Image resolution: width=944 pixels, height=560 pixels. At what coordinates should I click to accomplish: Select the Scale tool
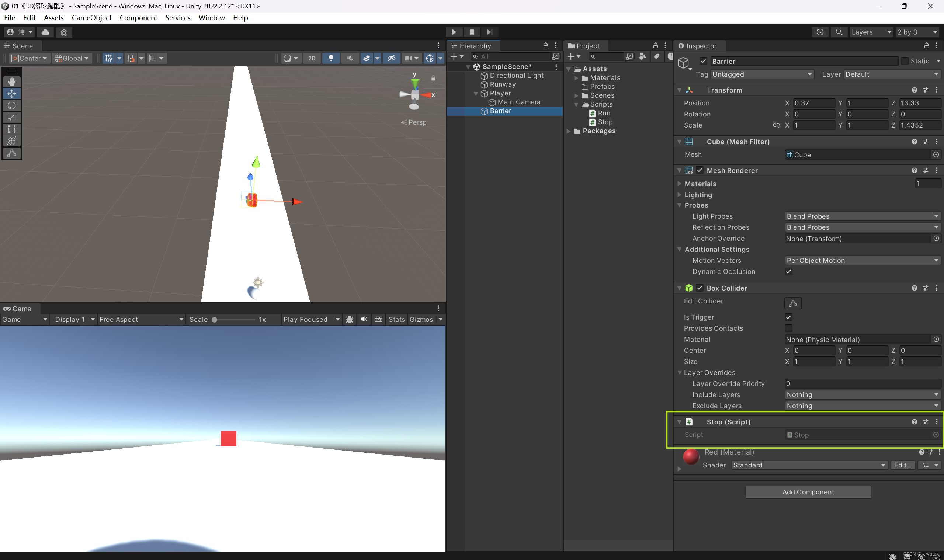click(x=12, y=117)
